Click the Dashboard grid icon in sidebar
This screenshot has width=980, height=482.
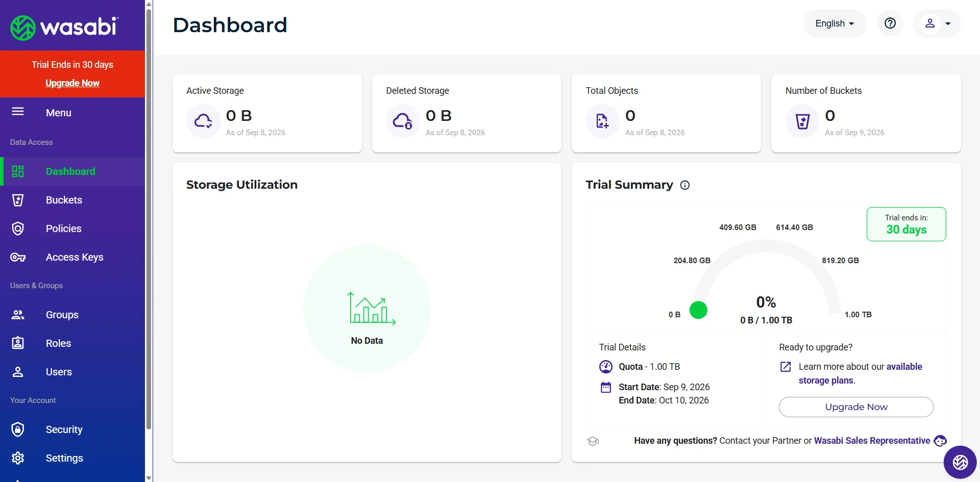tap(18, 171)
